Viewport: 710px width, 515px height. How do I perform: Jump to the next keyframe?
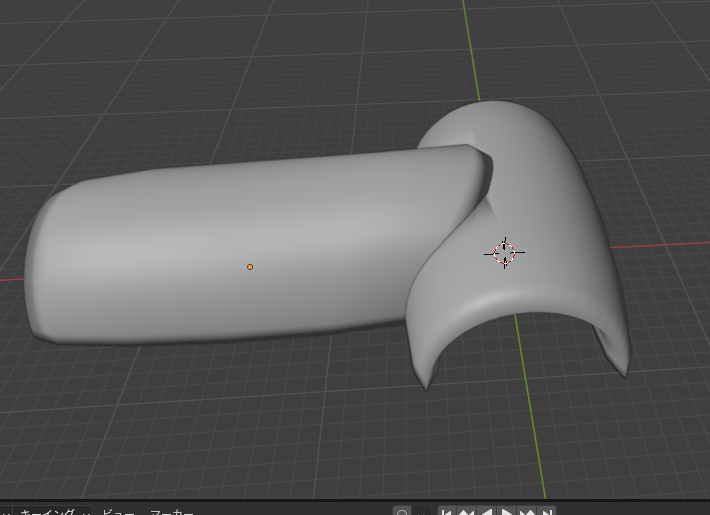[x=528, y=511]
